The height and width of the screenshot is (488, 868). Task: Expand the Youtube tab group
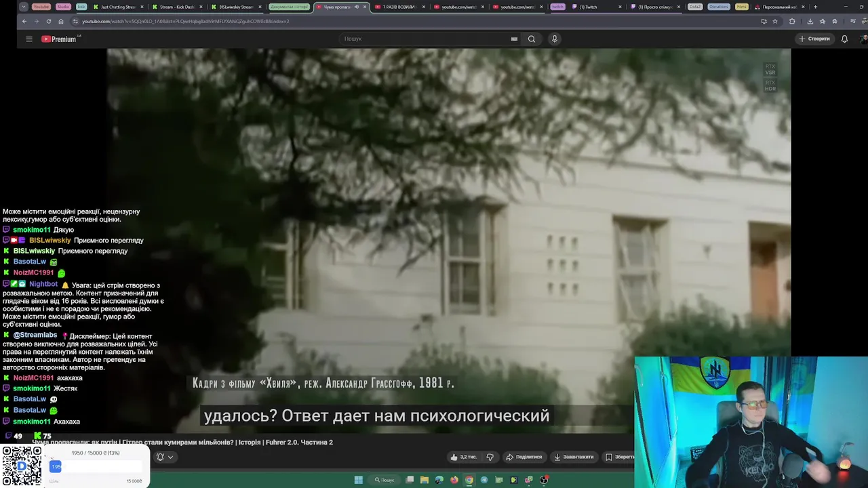(x=41, y=7)
